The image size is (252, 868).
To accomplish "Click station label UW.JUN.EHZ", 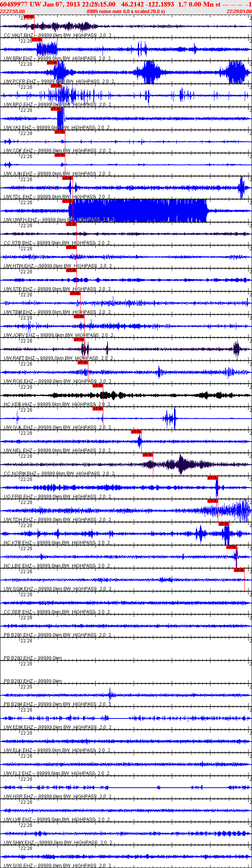I will (18, 174).
